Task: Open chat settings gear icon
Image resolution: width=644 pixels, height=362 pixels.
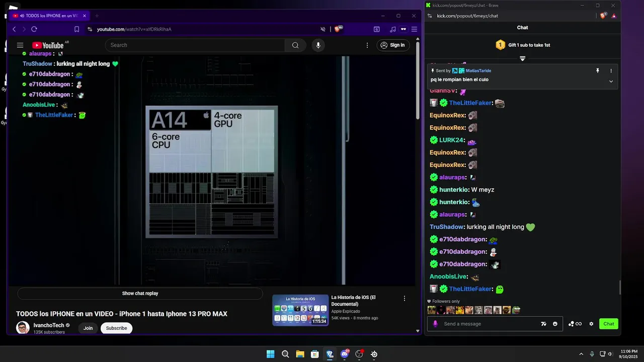Action: 591,324
